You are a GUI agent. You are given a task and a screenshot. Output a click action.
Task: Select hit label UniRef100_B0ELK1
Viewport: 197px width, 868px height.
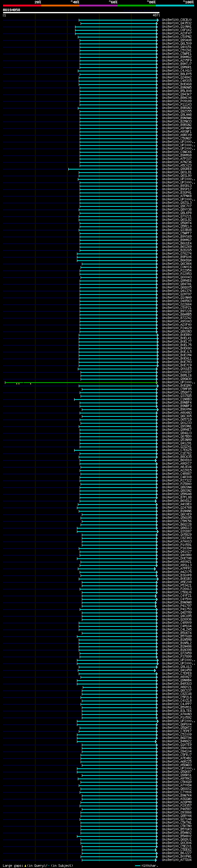(176, 338)
